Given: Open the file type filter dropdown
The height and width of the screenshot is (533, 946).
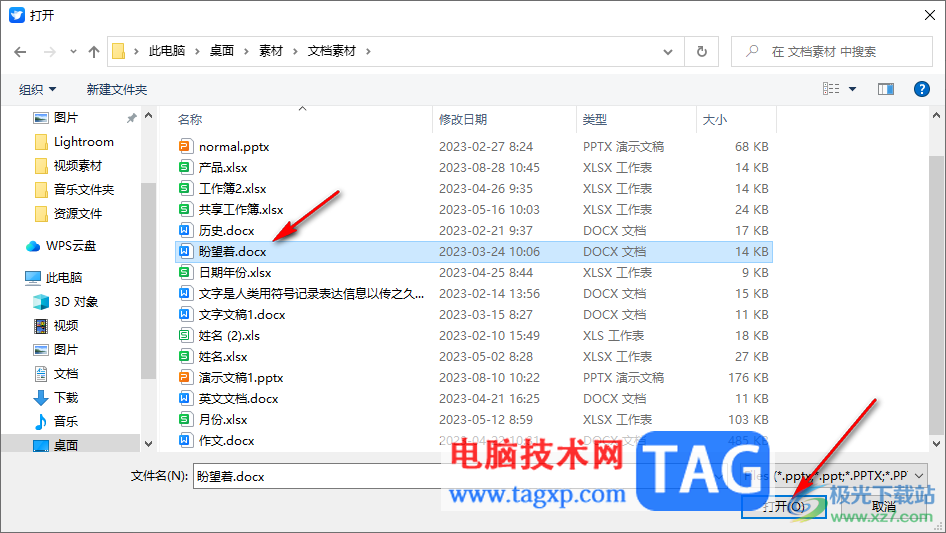Looking at the screenshot, I should pos(919,476).
